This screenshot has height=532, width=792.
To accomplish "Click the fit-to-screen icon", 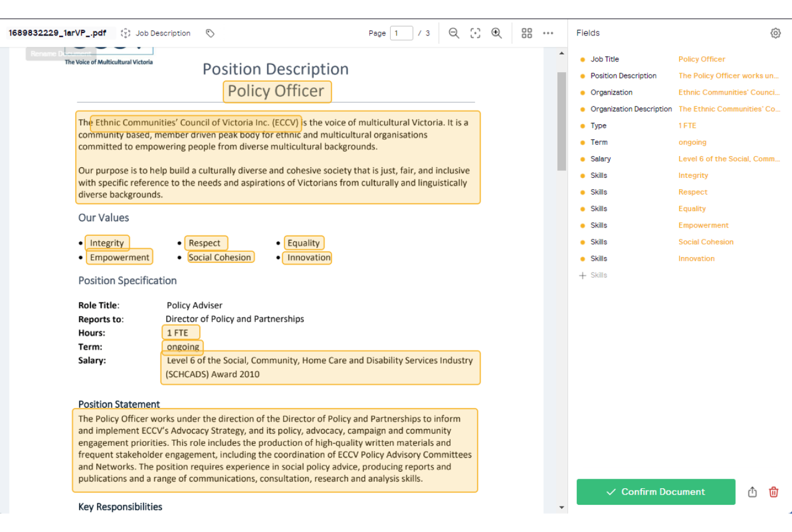I will click(x=475, y=33).
